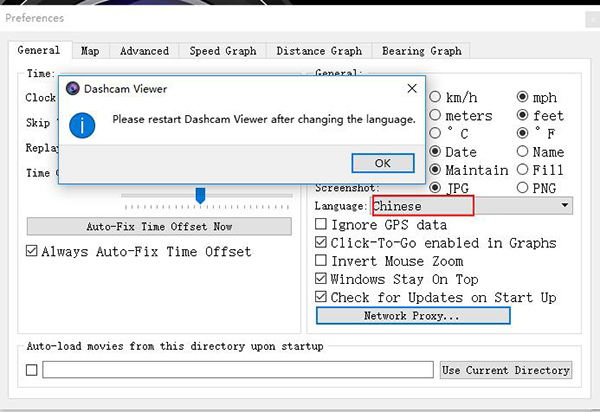The height and width of the screenshot is (412, 600).
Task: Open the Map tab
Action: point(90,51)
